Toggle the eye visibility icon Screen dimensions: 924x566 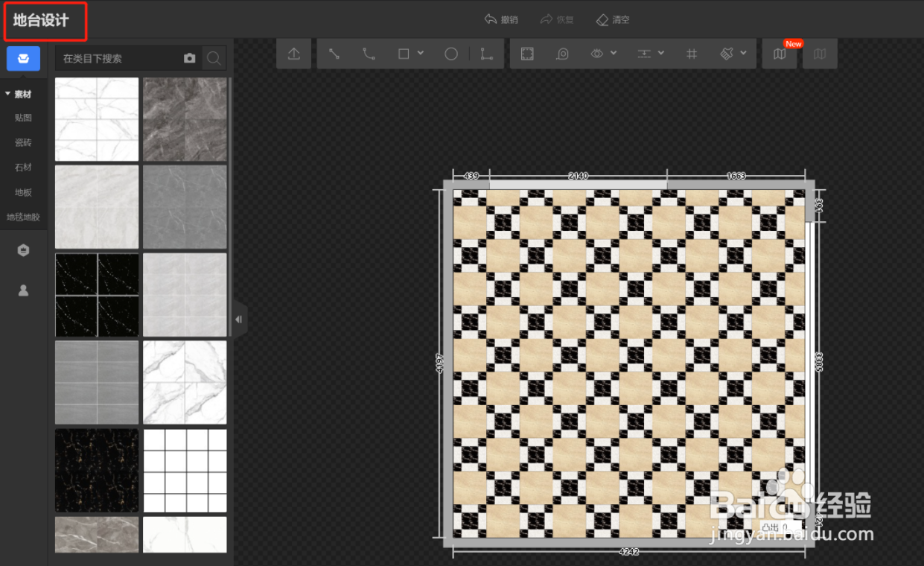click(x=596, y=54)
